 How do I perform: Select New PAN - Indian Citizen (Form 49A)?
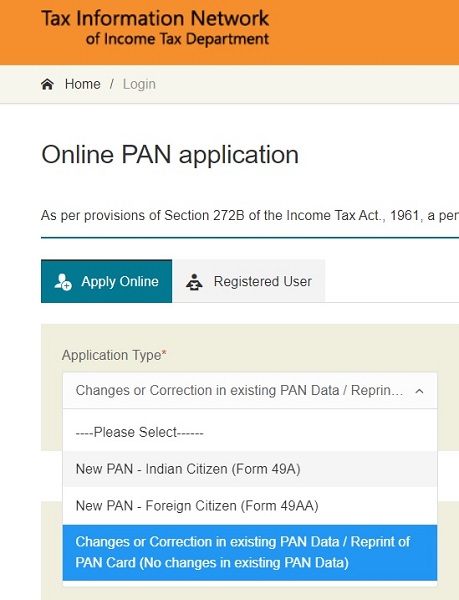pyautogui.click(x=250, y=469)
